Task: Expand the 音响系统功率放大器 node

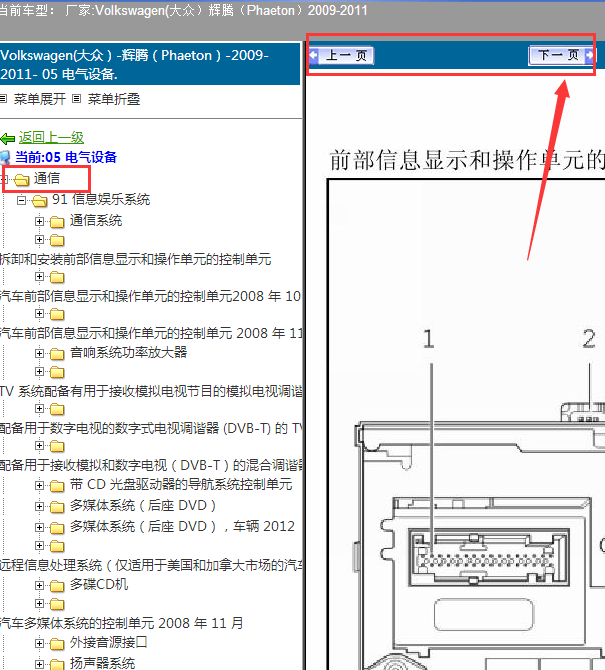Action: click(39, 353)
